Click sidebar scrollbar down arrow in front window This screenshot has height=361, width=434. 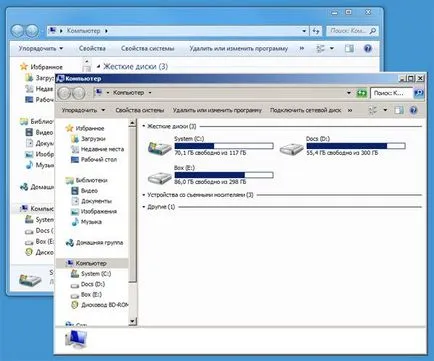point(132,321)
